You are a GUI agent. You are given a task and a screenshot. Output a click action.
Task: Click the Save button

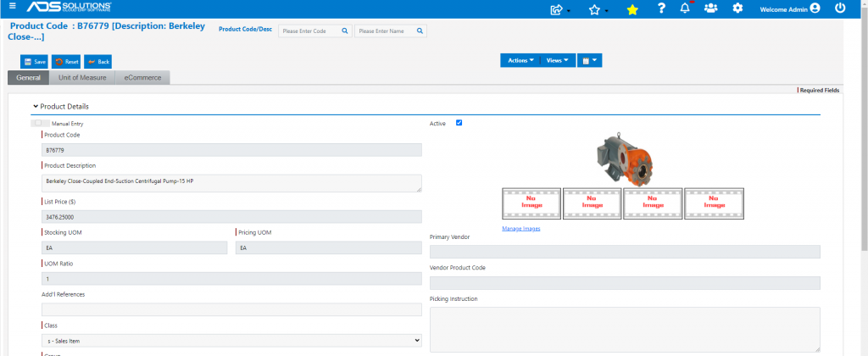tap(34, 62)
